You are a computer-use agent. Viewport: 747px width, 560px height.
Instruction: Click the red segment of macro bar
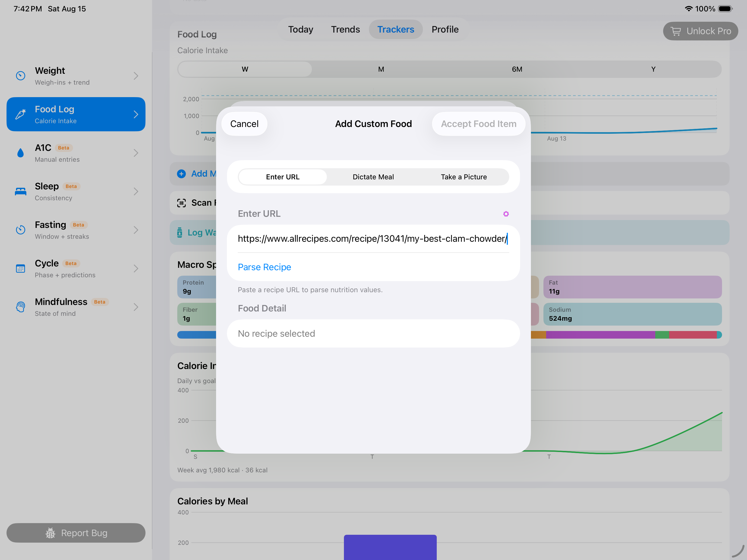693,335
